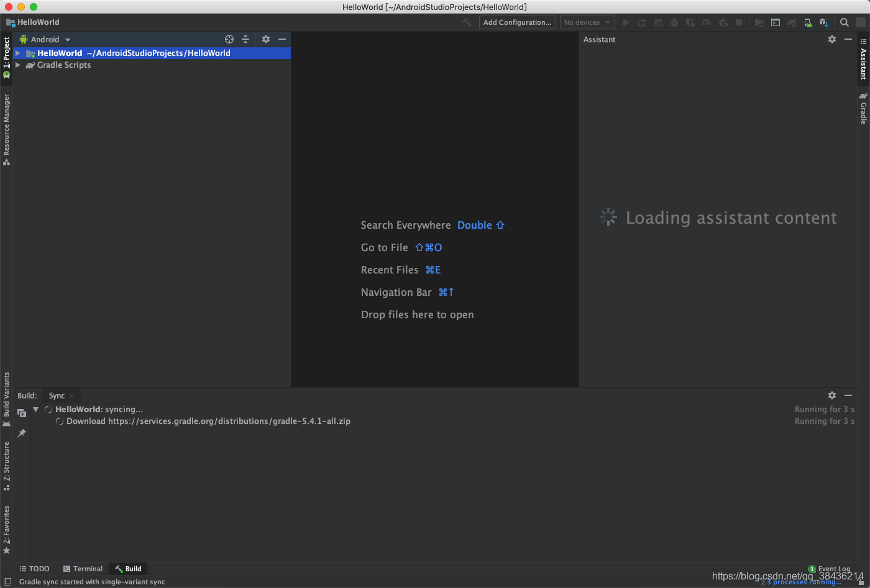Screen dimensions: 870x588
Task: Click the Apply Changes and Restart icon
Action: [x=642, y=22]
